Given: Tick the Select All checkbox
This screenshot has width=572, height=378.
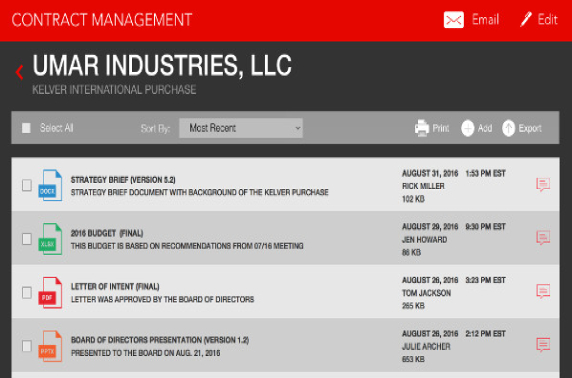Looking at the screenshot, I should (26, 128).
